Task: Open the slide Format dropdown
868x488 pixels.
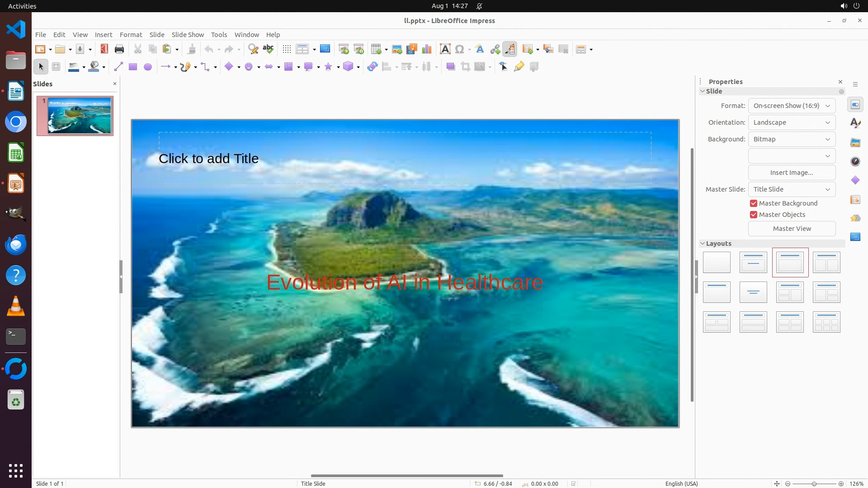Action: 792,106
